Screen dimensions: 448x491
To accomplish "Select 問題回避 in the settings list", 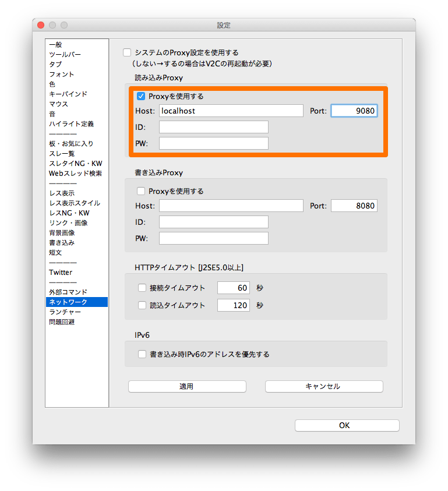I will tap(77, 322).
